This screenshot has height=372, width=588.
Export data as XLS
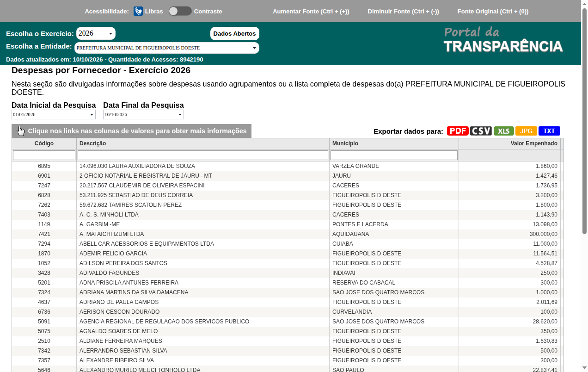click(504, 131)
